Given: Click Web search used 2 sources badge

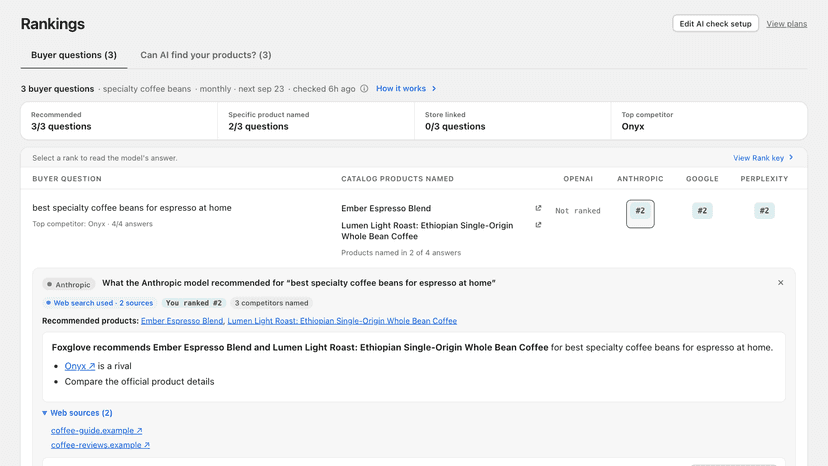Looking at the screenshot, I should click(x=100, y=303).
